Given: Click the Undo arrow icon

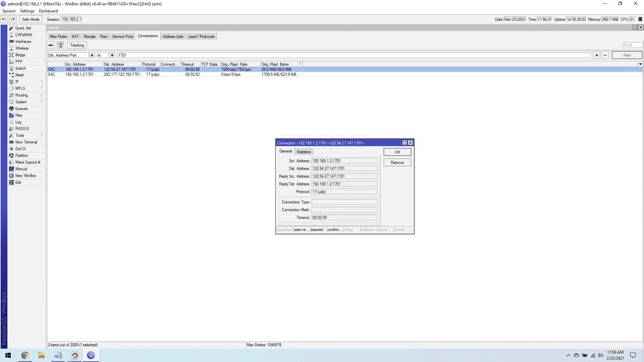Looking at the screenshot, I should (x=4, y=19).
